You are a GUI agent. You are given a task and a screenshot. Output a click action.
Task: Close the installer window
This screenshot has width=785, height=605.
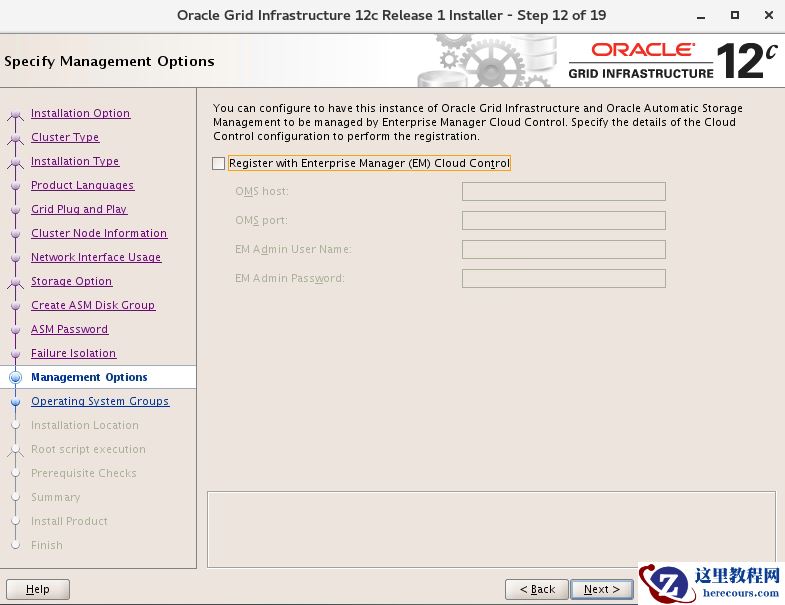pos(769,16)
